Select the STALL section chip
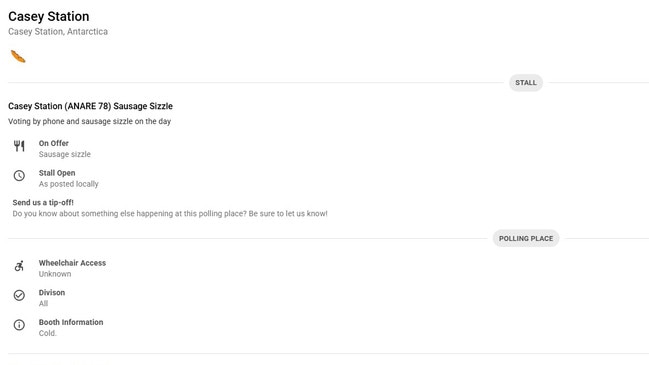 [x=526, y=83]
